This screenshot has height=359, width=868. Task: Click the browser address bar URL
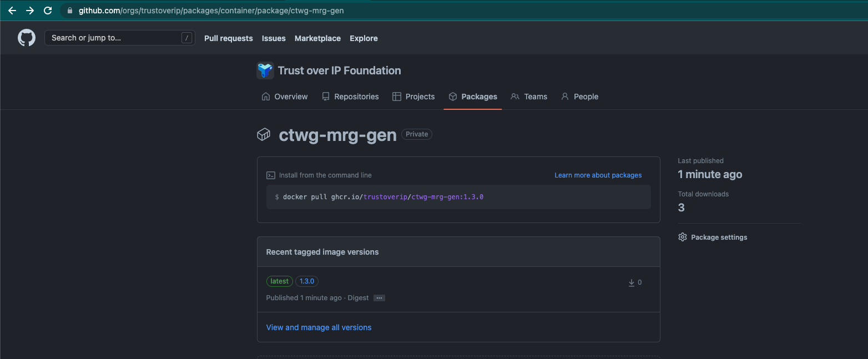[211, 11]
